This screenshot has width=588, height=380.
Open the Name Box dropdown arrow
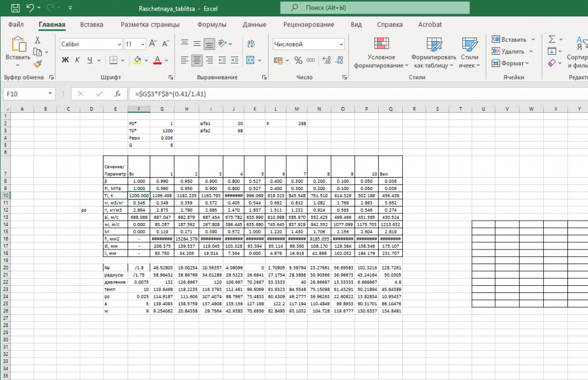click(50, 94)
